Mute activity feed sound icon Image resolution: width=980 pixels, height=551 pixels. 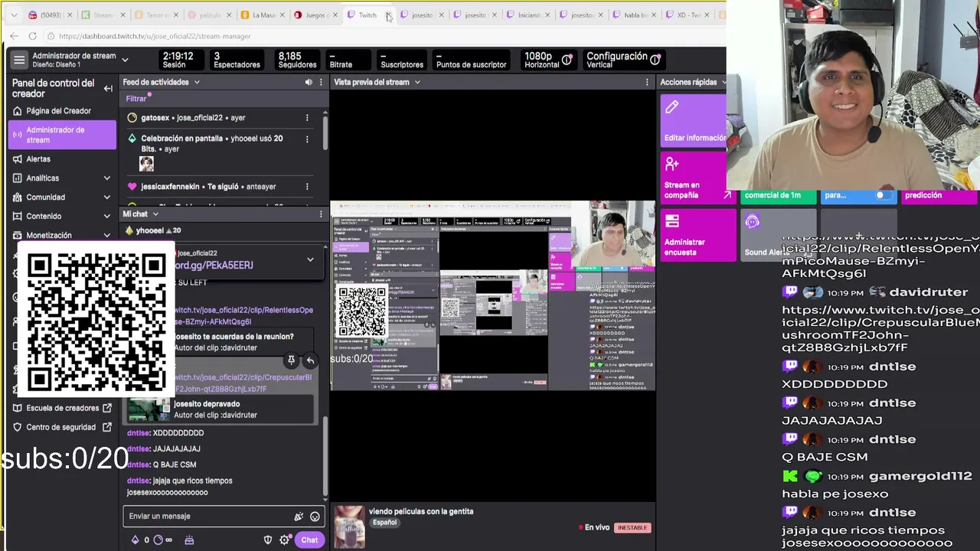click(309, 82)
